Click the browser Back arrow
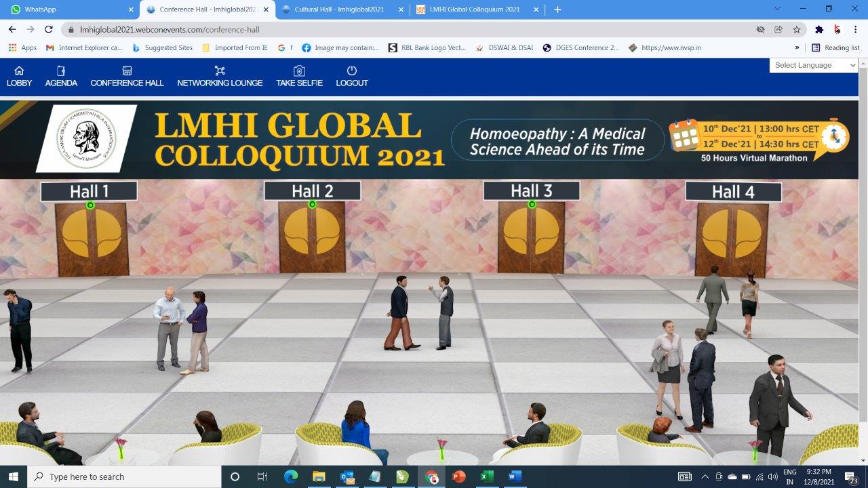This screenshot has height=488, width=868. point(12,29)
